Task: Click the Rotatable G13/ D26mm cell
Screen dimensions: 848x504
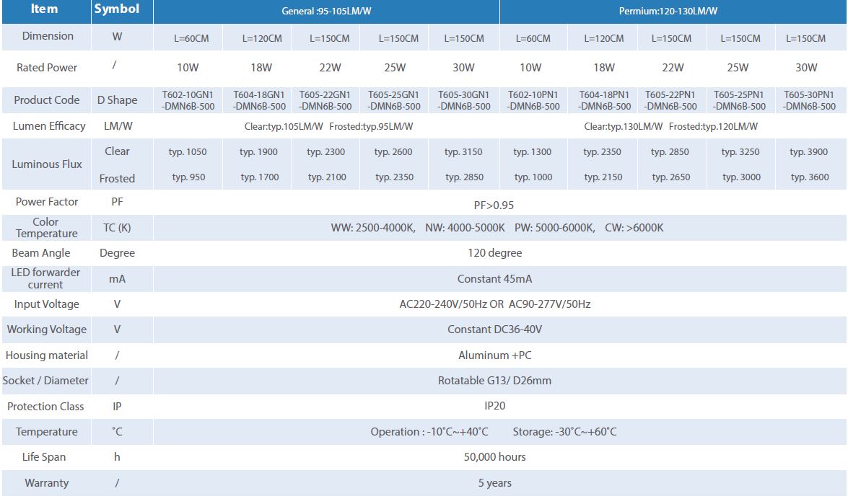Action: [x=494, y=381]
